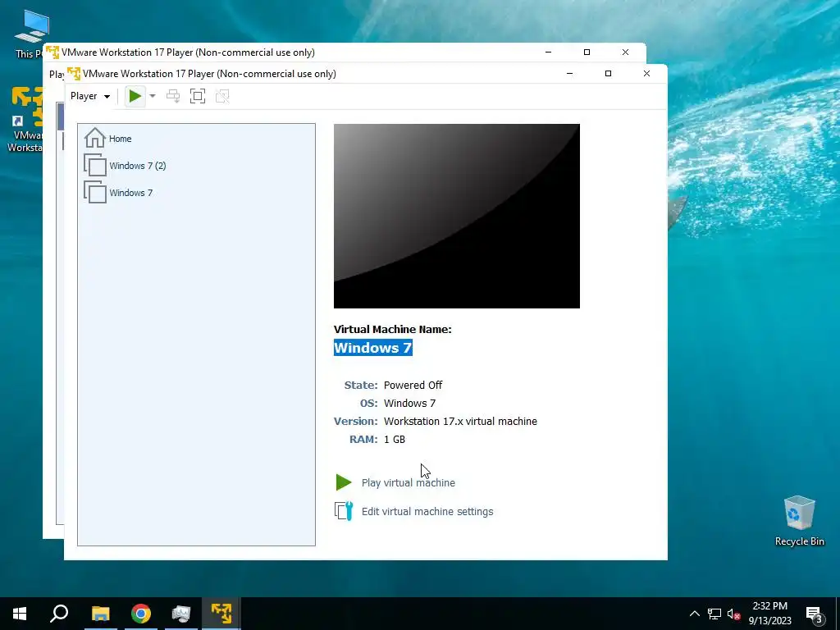Open the Windows Start menu
Image resolution: width=840 pixels, height=630 pixels.
[20, 614]
